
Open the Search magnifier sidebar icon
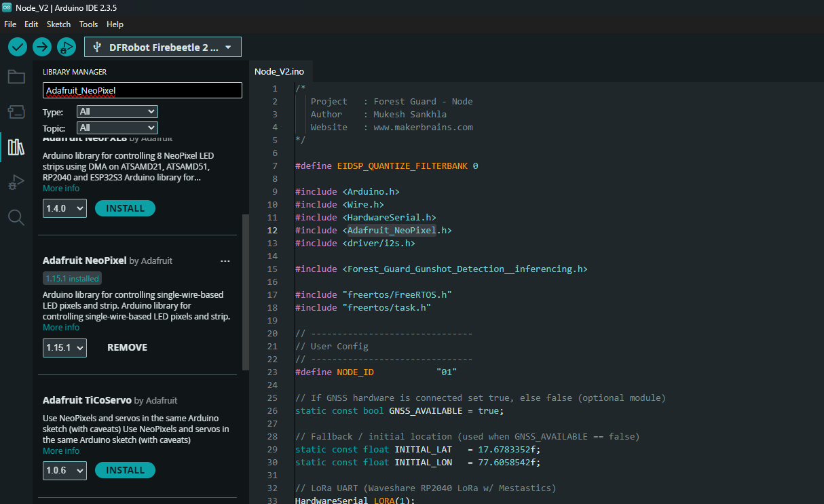pyautogui.click(x=16, y=217)
